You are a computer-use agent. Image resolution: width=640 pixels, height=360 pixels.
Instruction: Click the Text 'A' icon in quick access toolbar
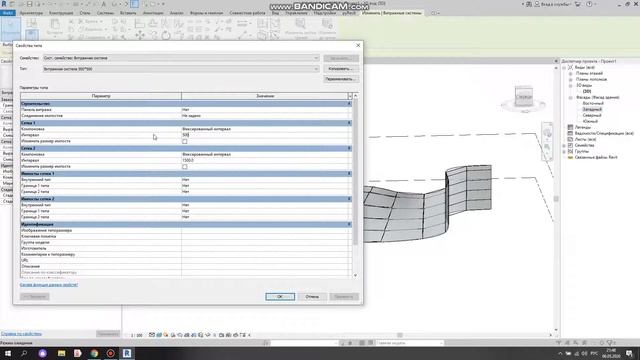pyautogui.click(x=104, y=4)
